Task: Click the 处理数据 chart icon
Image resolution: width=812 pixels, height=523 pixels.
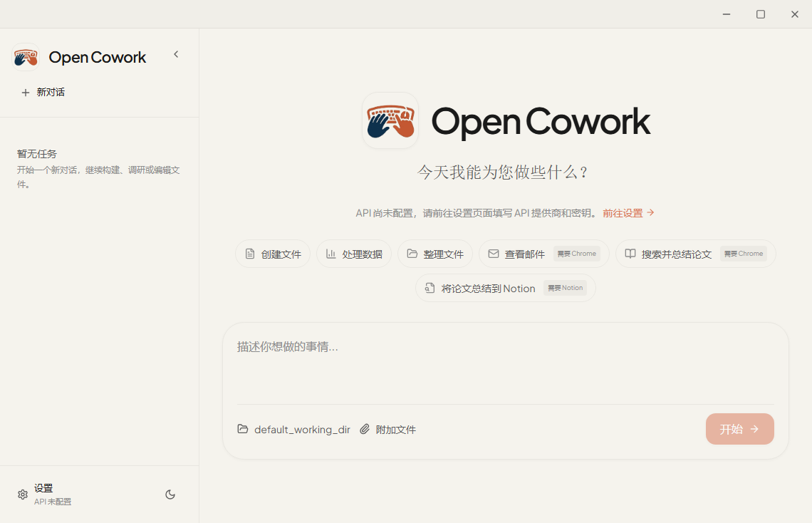Action: (331, 254)
